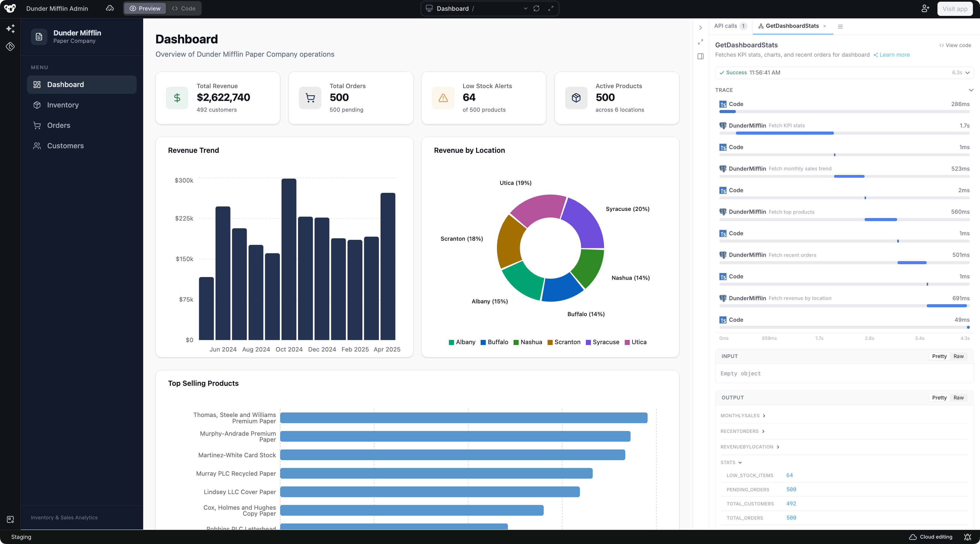Screen dimensions: 980x544
Task: Select Raw view for OUTPUT
Action: [958, 397]
